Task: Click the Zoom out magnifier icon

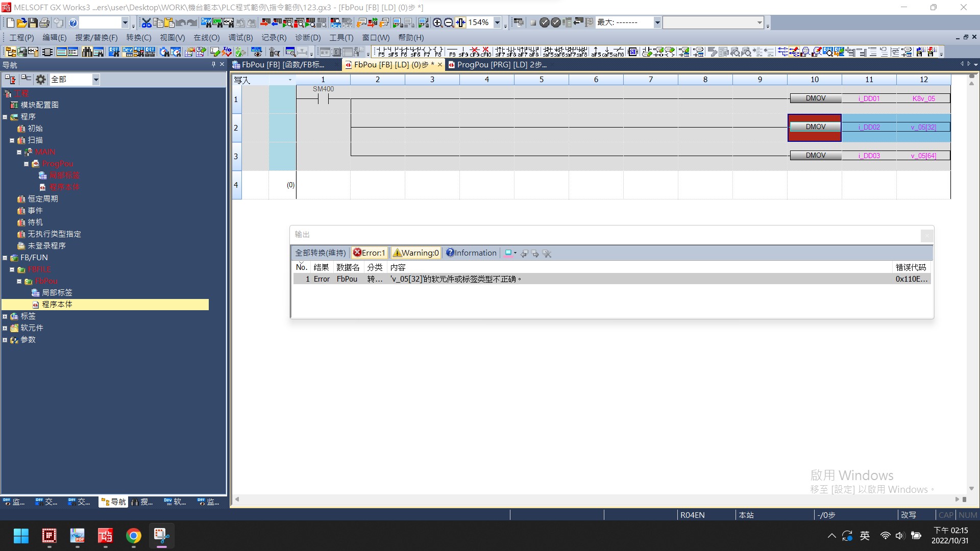Action: (x=449, y=22)
